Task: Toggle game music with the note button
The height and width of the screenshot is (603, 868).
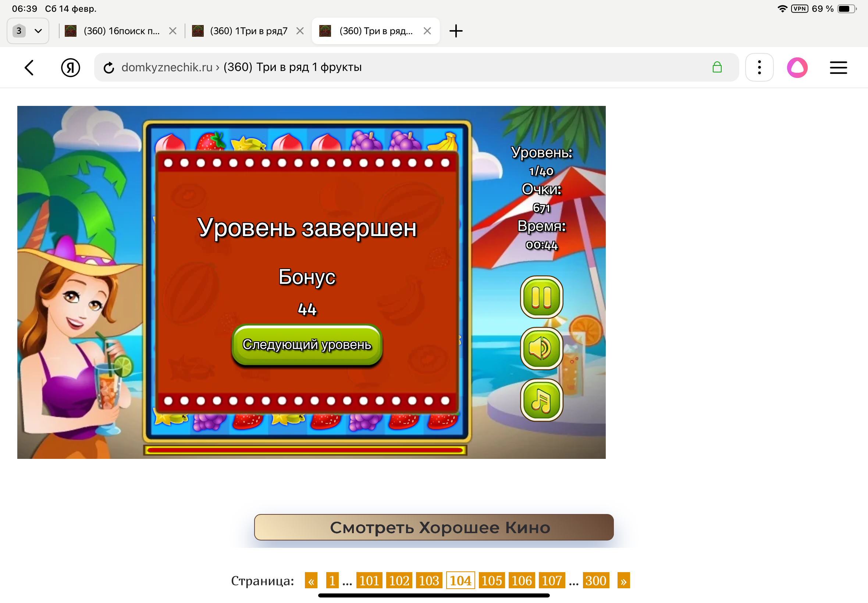Action: [541, 400]
